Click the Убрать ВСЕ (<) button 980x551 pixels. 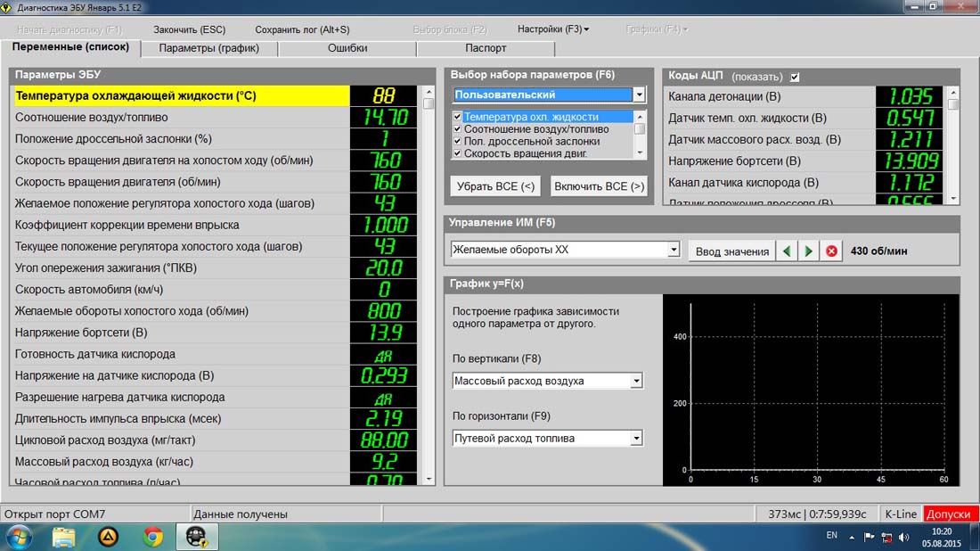495,186
